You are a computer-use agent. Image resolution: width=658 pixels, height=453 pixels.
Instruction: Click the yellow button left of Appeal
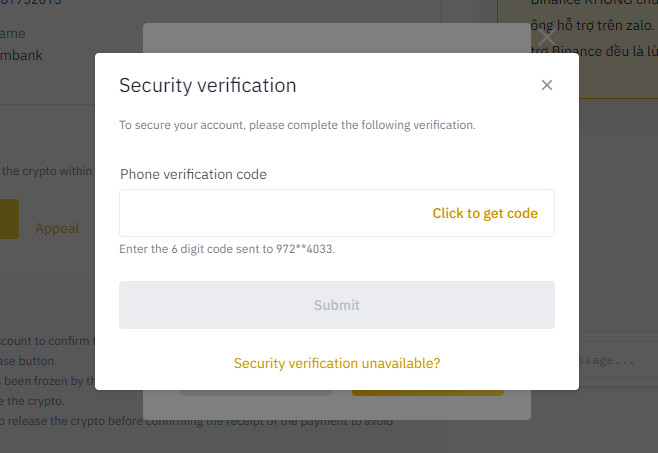pos(9,219)
